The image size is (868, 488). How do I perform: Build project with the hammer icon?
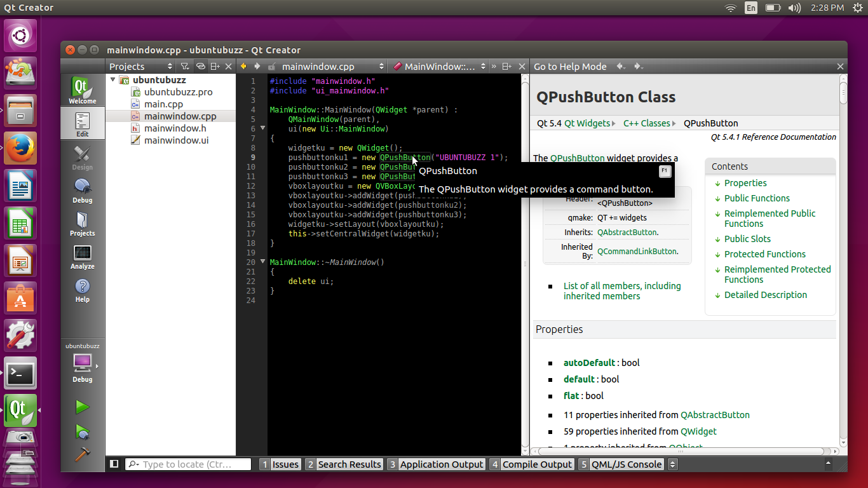coord(82,454)
